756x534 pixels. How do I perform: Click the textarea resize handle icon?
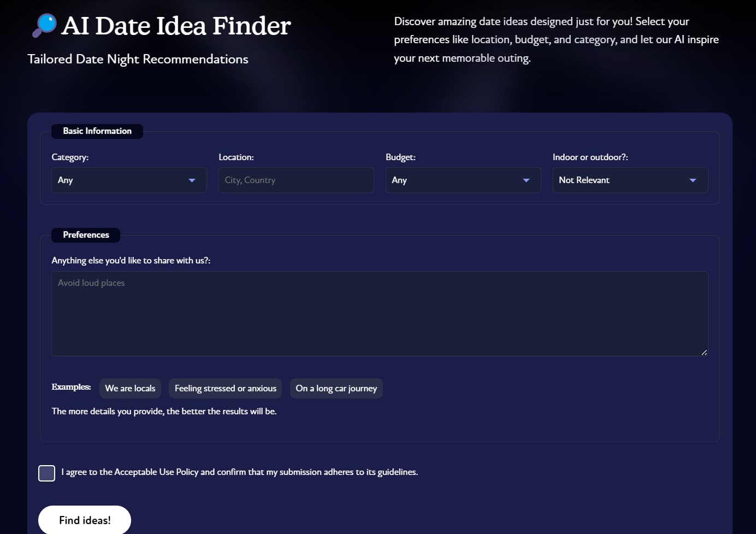(x=704, y=352)
